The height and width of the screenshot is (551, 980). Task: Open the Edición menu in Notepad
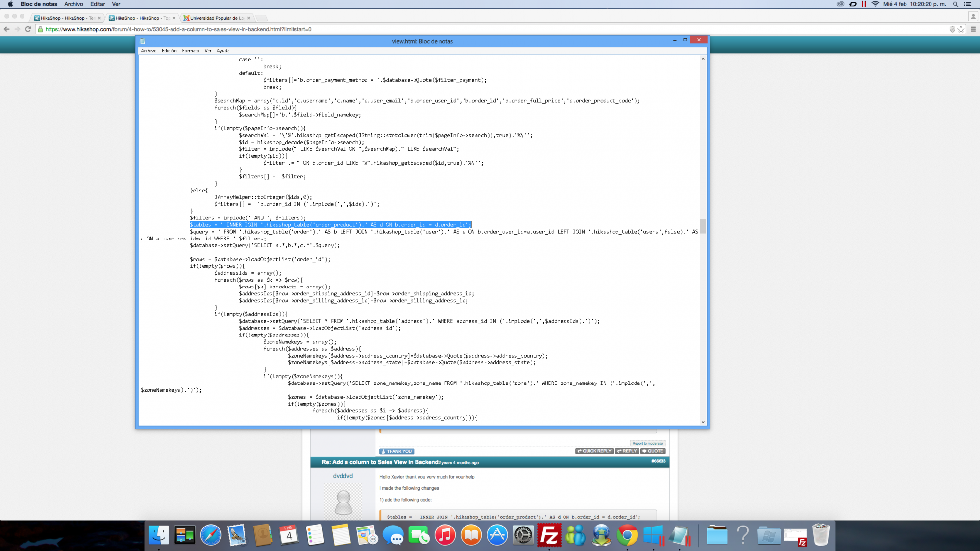(169, 51)
